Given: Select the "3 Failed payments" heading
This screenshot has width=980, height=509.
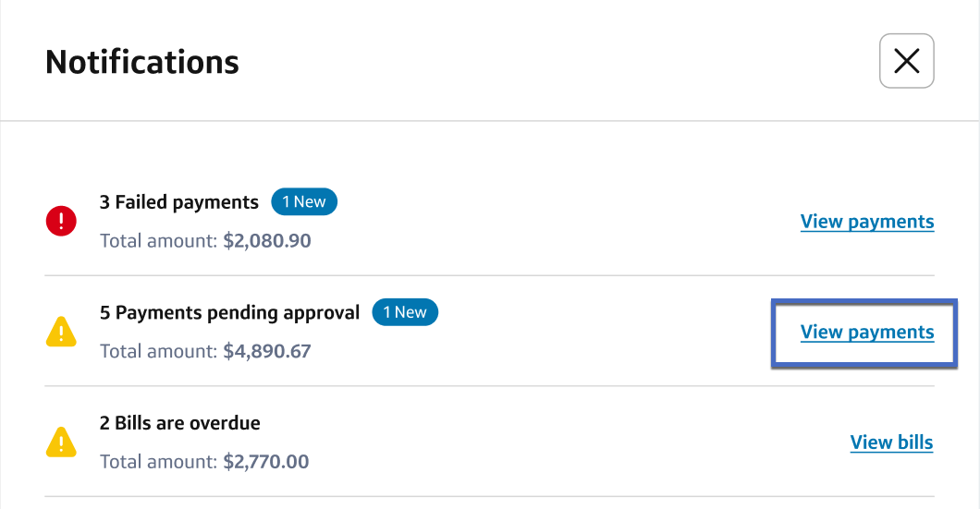Looking at the screenshot, I should point(179,202).
